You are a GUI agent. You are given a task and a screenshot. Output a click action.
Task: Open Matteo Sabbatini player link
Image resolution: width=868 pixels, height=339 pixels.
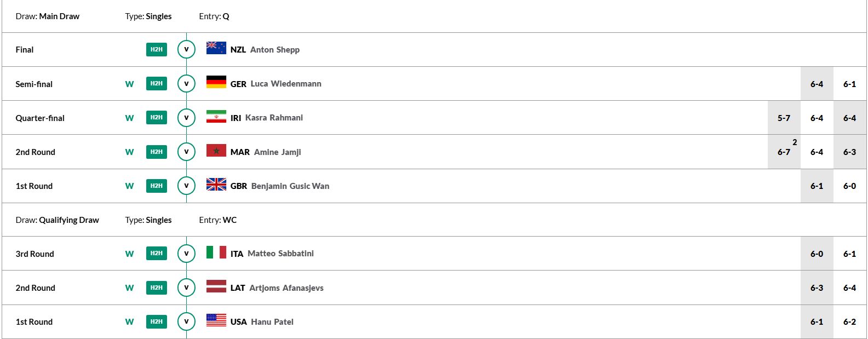[x=280, y=254]
